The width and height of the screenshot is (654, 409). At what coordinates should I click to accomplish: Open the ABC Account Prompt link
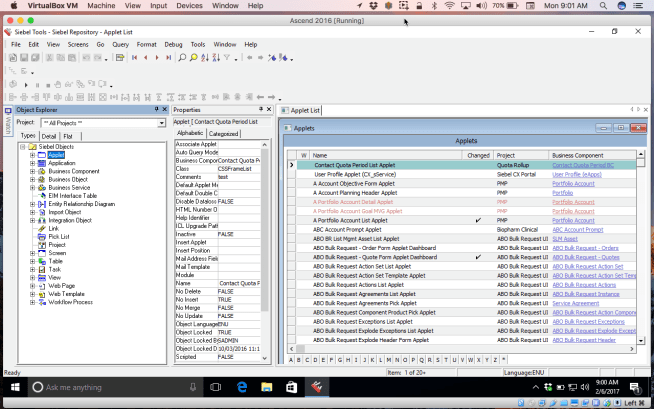[x=578, y=229]
